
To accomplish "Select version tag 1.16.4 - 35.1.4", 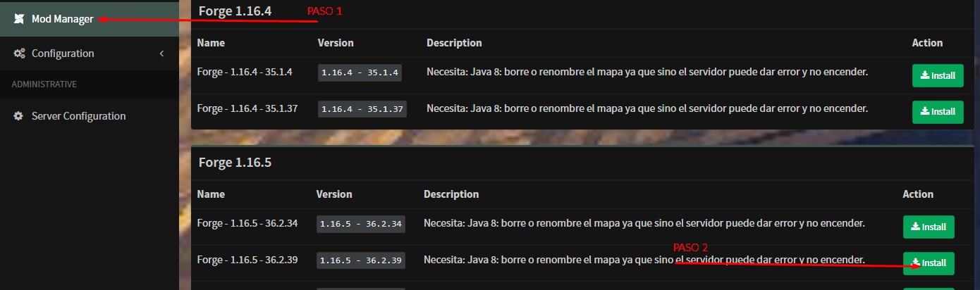I will coord(360,72).
